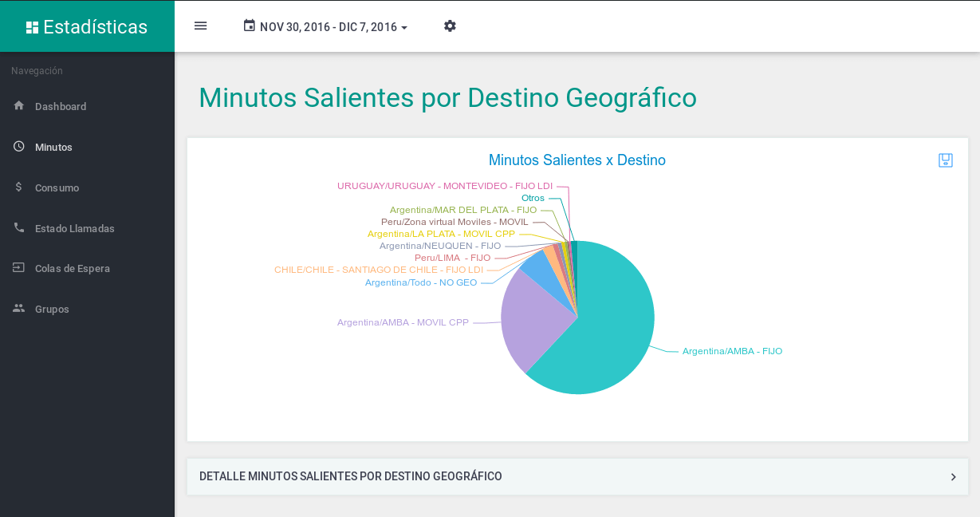980x517 pixels.
Task: Click the Argentina/AMBA - FIJO chart label
Action: (732, 351)
